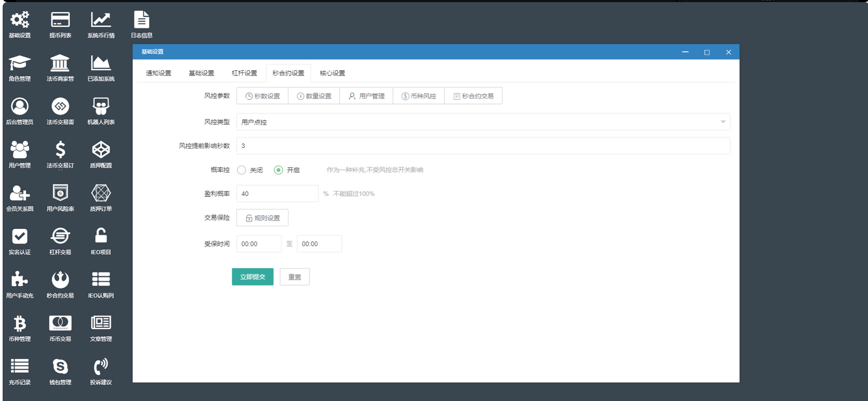Open the 提币列表 card icon
Screen dimensions: 868x401
tap(60, 20)
